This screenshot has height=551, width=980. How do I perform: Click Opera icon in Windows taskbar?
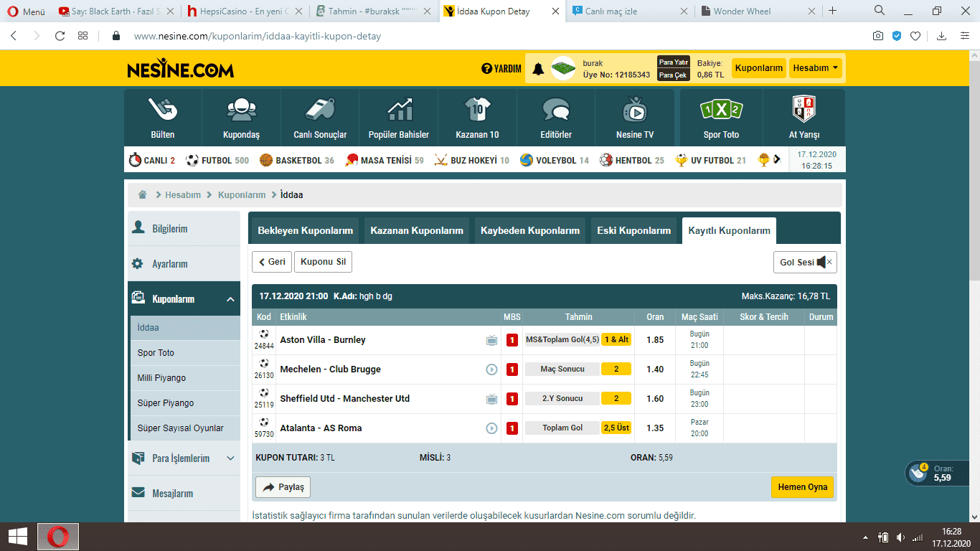pyautogui.click(x=58, y=537)
